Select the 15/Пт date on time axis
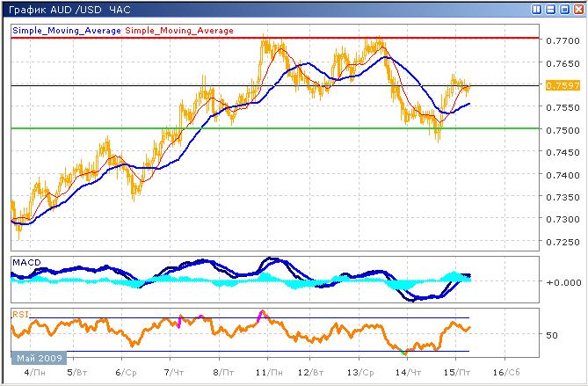Viewport: 588px width, 386px height. [454, 373]
